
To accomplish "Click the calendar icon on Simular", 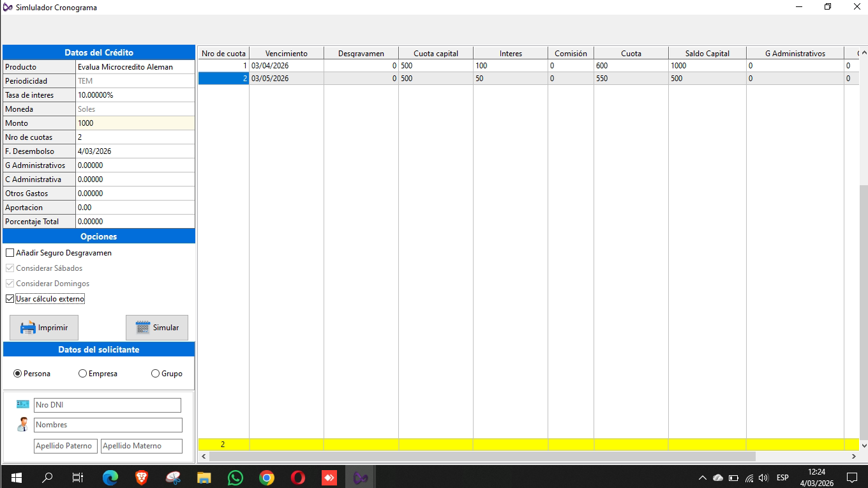I will (x=143, y=328).
